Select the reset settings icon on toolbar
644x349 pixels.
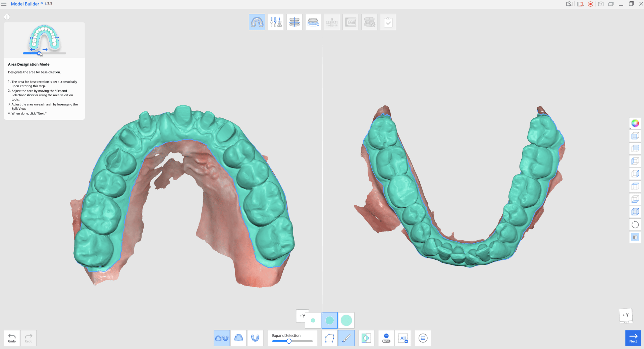click(x=423, y=338)
